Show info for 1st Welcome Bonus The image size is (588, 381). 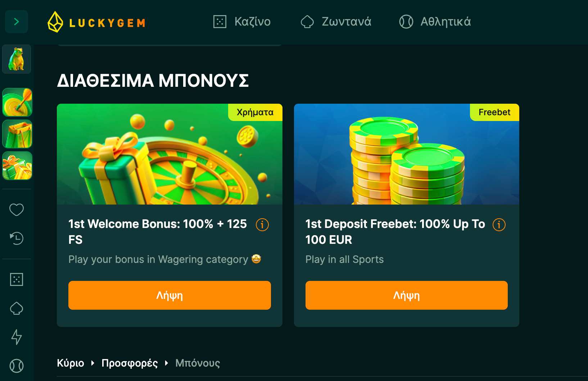point(262,225)
